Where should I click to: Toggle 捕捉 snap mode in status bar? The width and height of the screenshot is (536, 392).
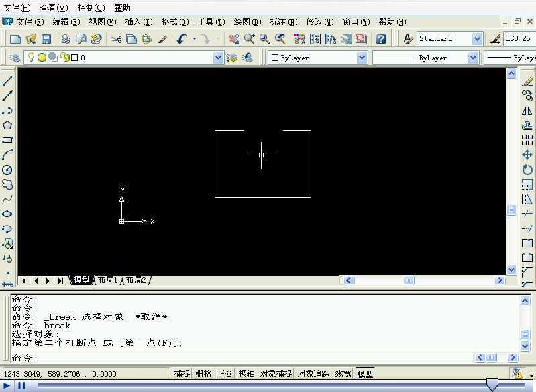(x=182, y=373)
